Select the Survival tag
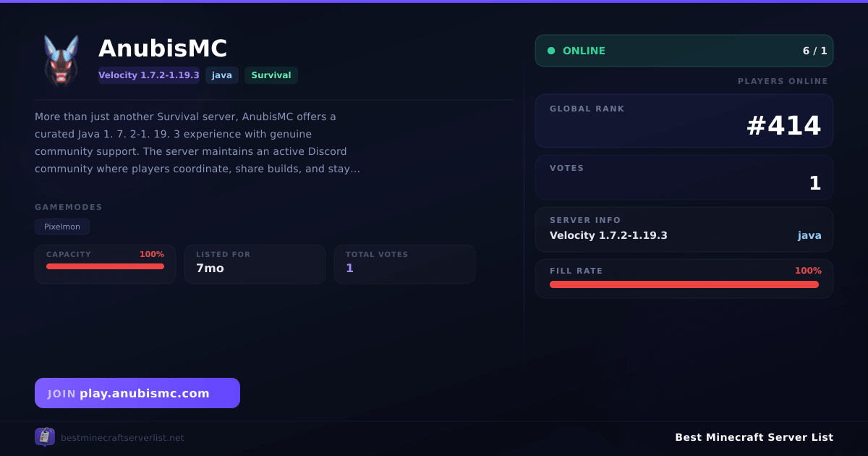The image size is (868, 456). click(x=271, y=75)
